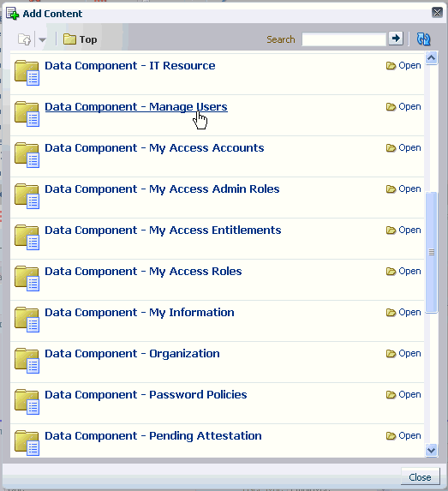Click Open for Pending Attestation row

[x=403, y=436]
